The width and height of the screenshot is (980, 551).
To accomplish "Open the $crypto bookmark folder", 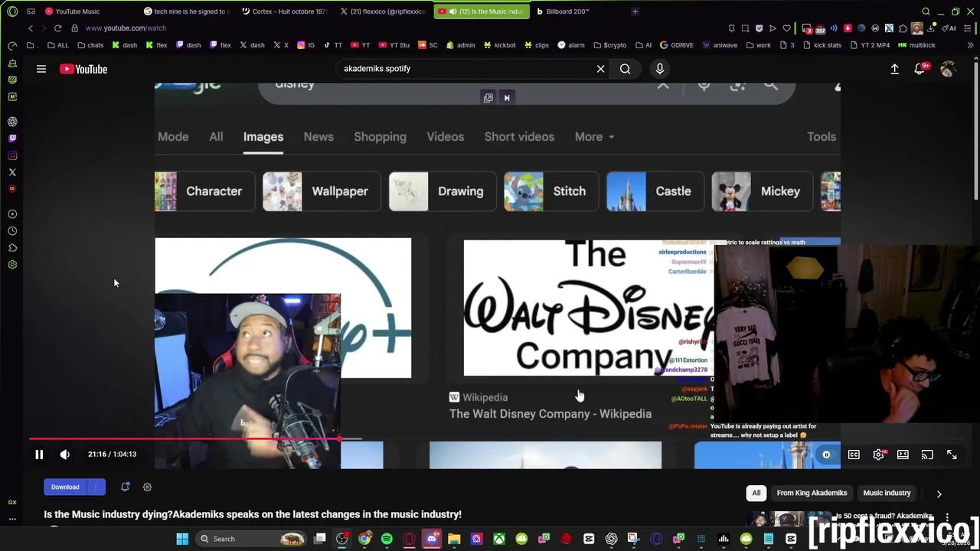I will [610, 45].
